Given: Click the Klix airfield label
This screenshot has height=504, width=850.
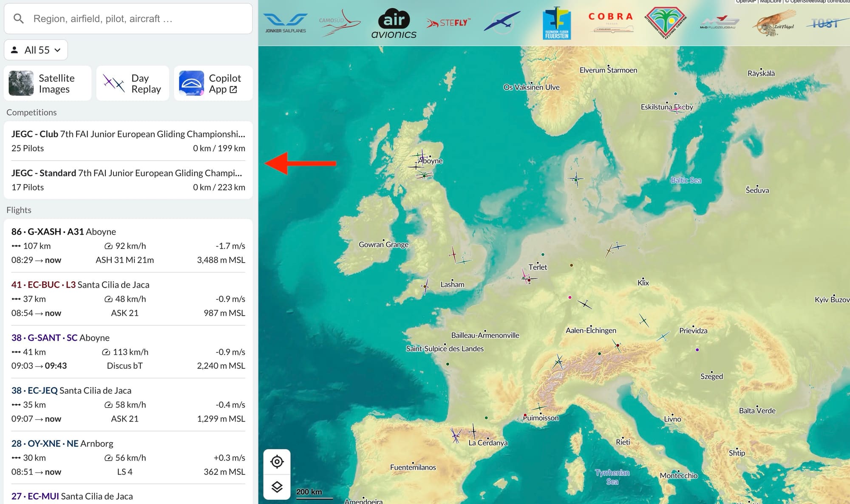Looking at the screenshot, I should [x=643, y=283].
